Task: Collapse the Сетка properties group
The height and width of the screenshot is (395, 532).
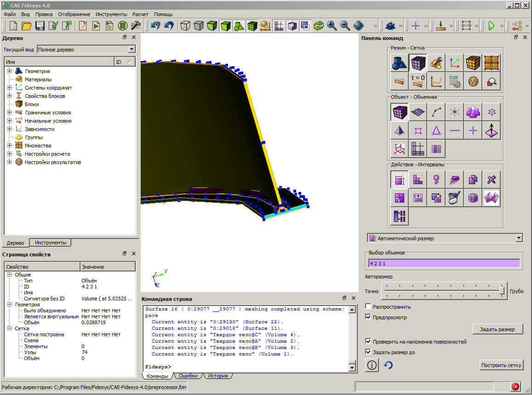Action: click(10, 328)
